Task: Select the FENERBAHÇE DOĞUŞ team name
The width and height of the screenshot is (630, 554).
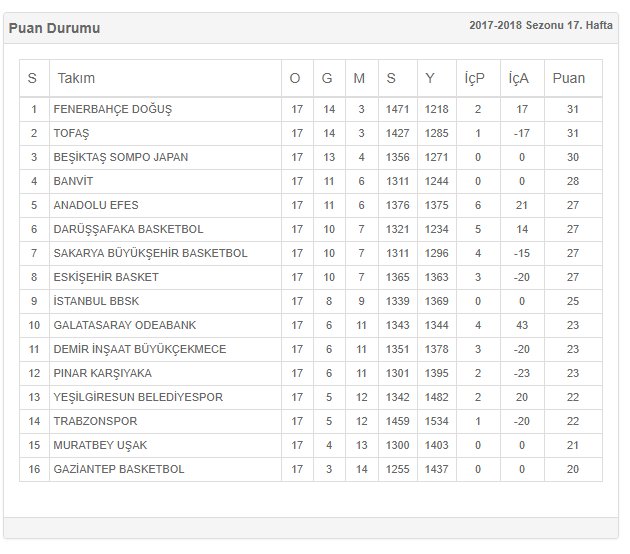Action: (x=112, y=109)
